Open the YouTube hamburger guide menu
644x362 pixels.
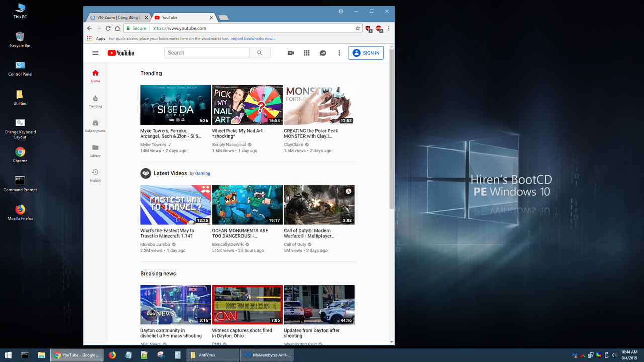pos(95,53)
